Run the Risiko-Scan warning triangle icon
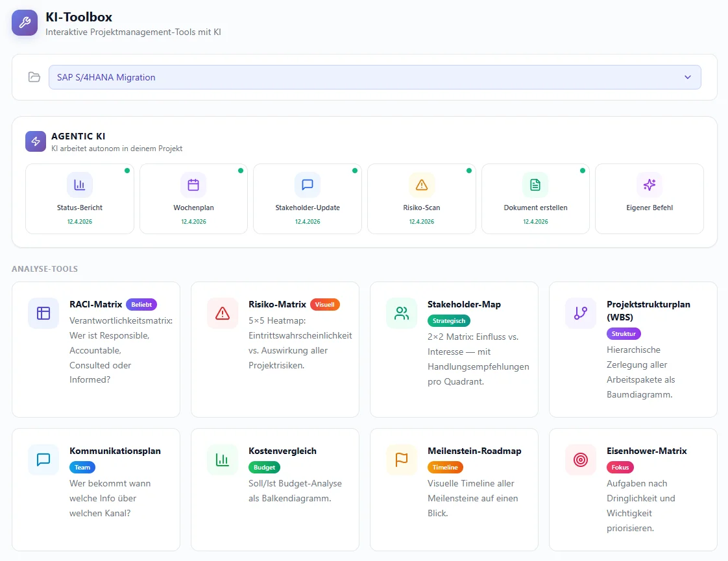The height and width of the screenshot is (561, 728). [x=422, y=185]
